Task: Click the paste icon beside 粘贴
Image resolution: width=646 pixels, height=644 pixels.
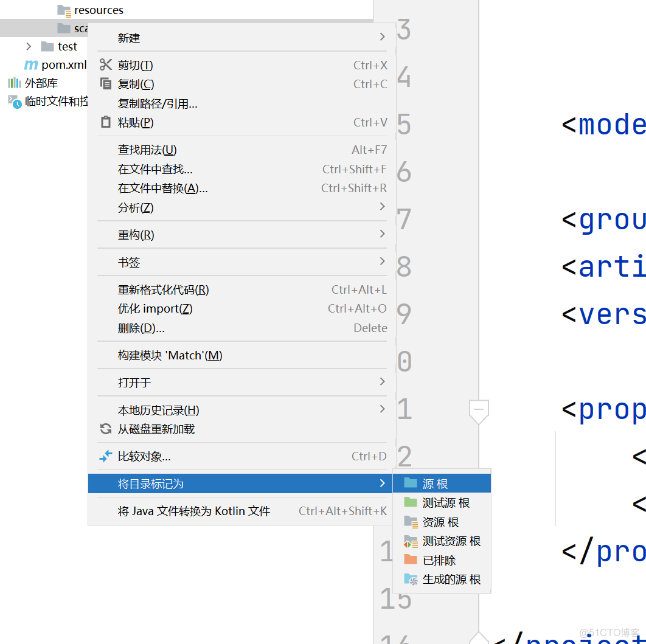Action: coord(105,122)
